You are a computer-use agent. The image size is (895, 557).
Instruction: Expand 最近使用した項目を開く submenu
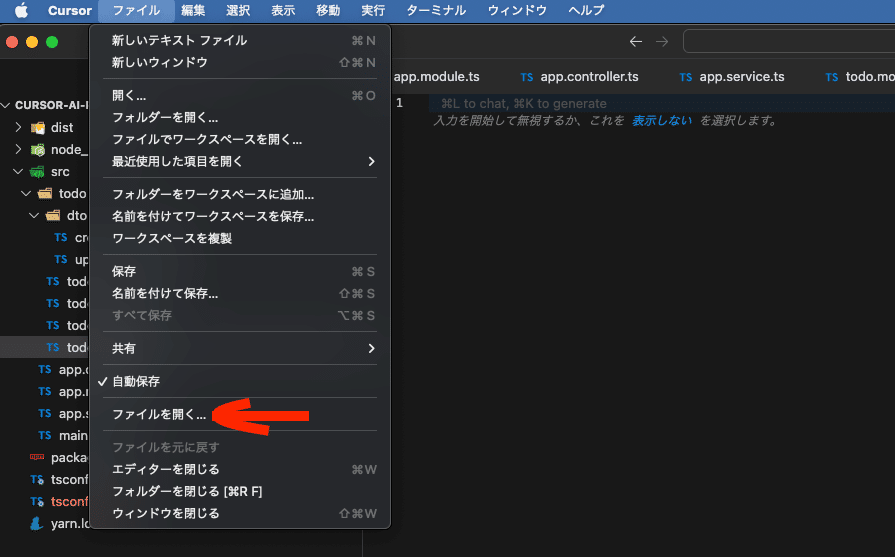tap(240, 162)
